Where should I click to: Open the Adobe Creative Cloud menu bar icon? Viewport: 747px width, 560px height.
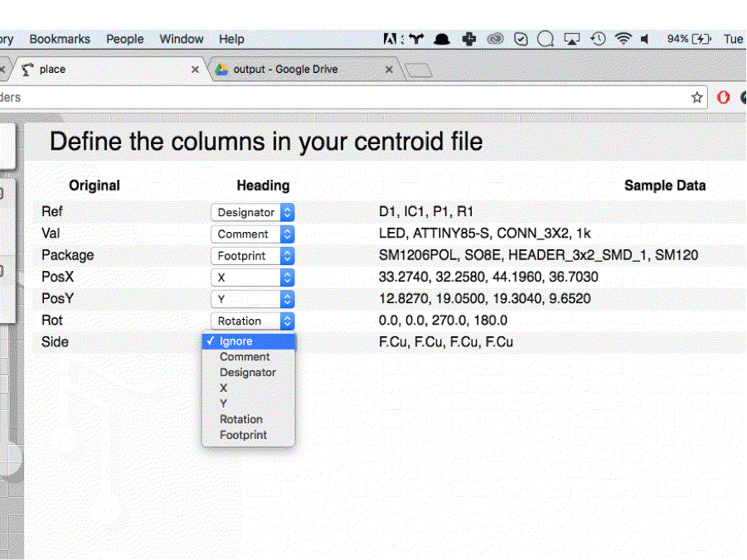coord(496,38)
